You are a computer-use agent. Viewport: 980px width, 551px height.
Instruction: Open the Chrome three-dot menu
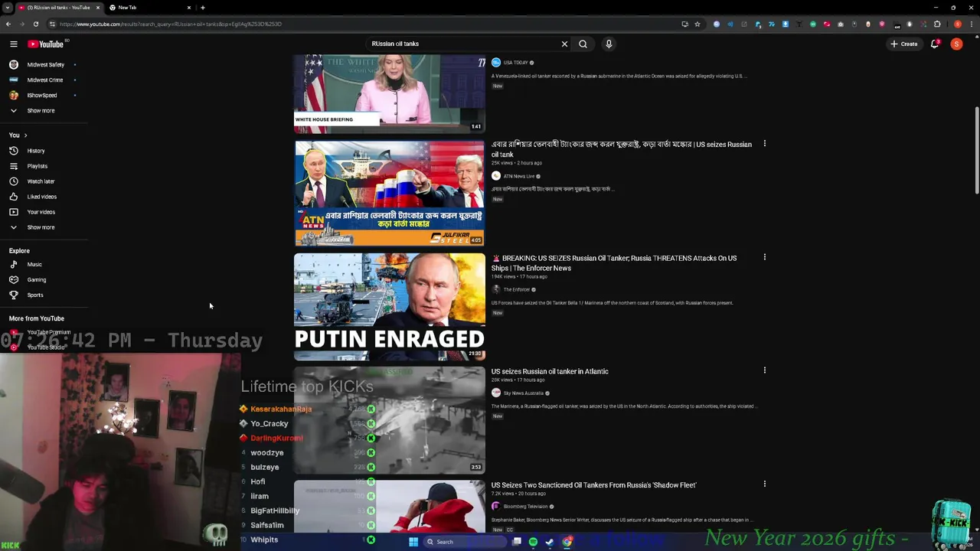(972, 24)
